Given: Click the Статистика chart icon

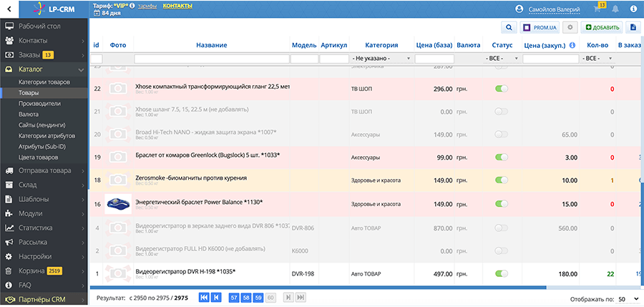Looking at the screenshot, I should 9,228.
